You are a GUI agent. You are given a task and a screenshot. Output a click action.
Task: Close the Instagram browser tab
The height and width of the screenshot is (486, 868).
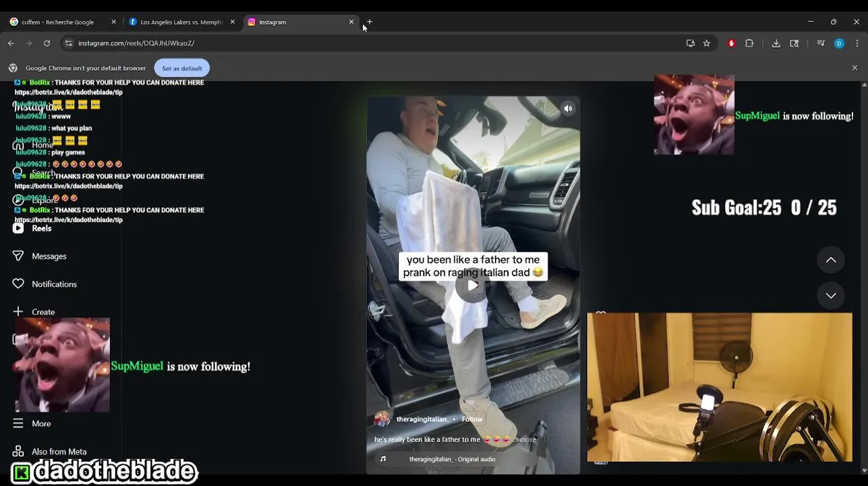[351, 22]
